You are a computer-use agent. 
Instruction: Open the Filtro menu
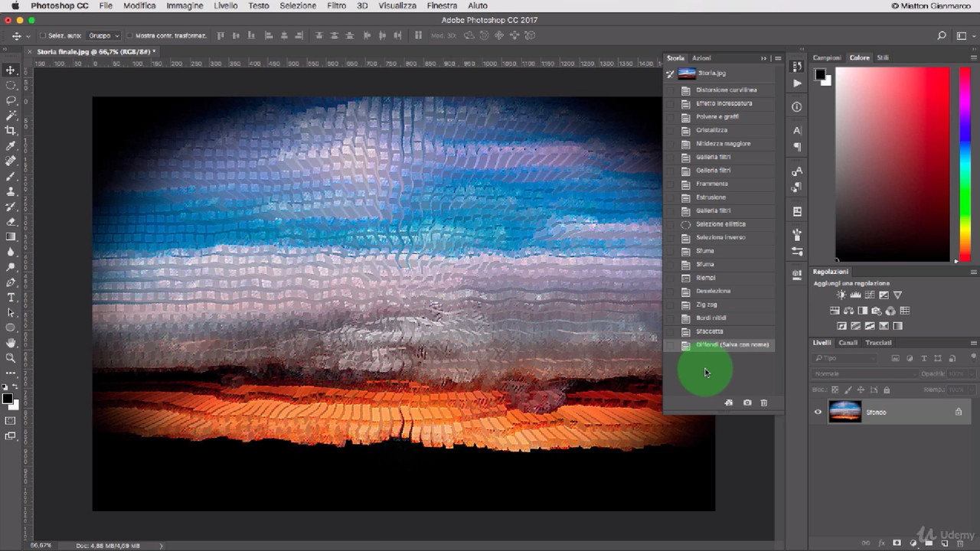[x=336, y=5]
